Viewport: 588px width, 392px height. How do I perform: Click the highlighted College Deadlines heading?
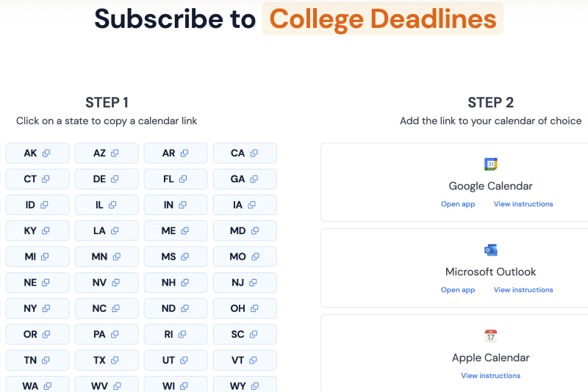pyautogui.click(x=382, y=19)
